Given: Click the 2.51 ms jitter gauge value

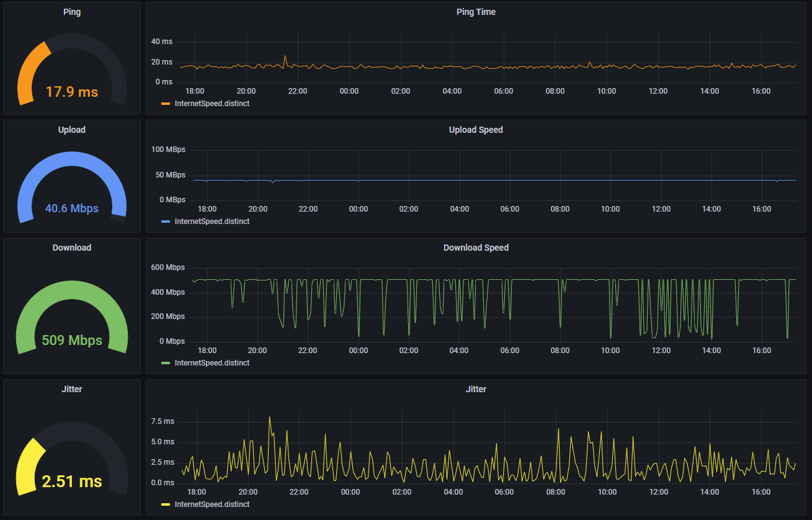Looking at the screenshot, I should pos(72,481).
